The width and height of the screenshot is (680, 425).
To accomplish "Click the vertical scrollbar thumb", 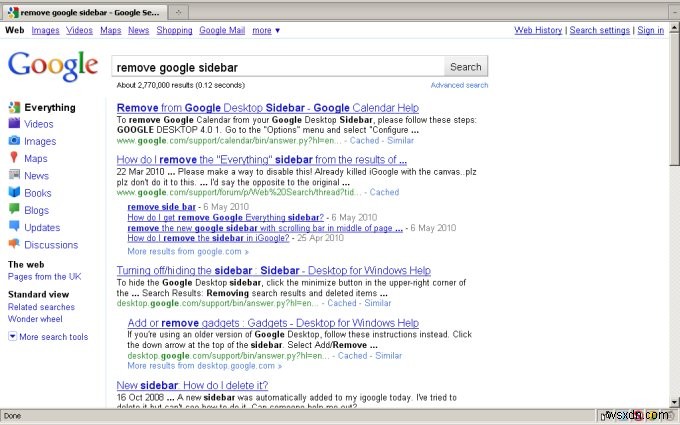I will pos(674,99).
